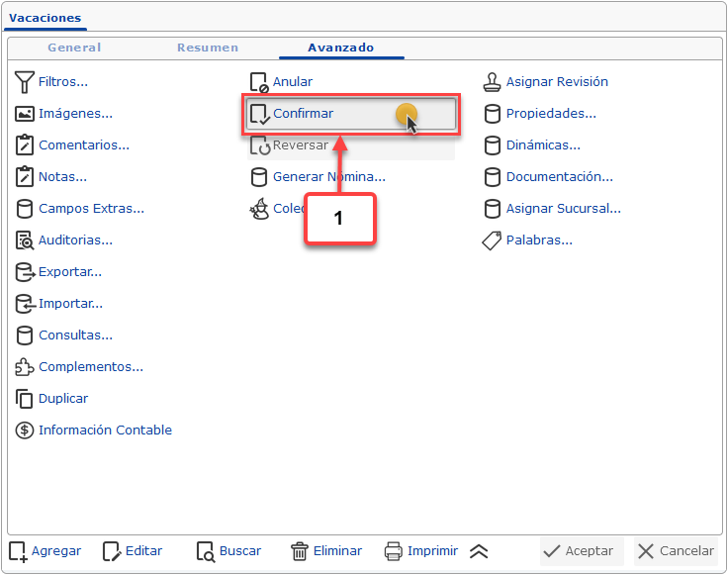Click the Agregar button

click(x=45, y=551)
